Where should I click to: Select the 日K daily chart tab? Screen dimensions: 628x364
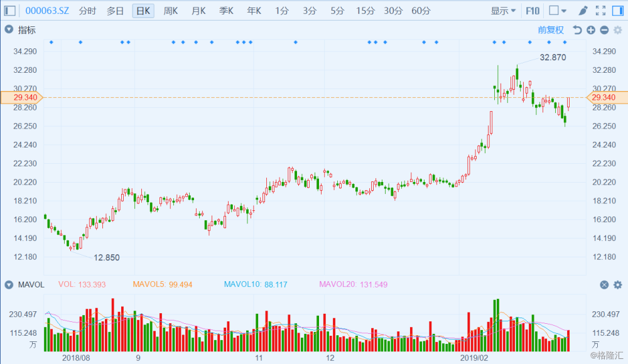click(143, 11)
